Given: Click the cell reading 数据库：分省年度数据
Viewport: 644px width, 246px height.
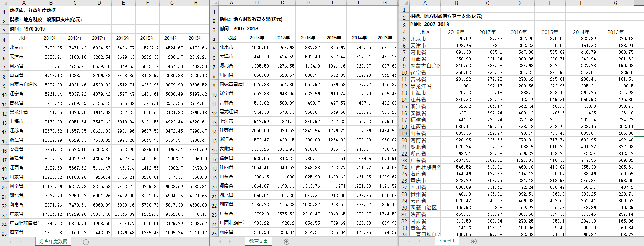Looking at the screenshot, I should [x=33, y=11].
